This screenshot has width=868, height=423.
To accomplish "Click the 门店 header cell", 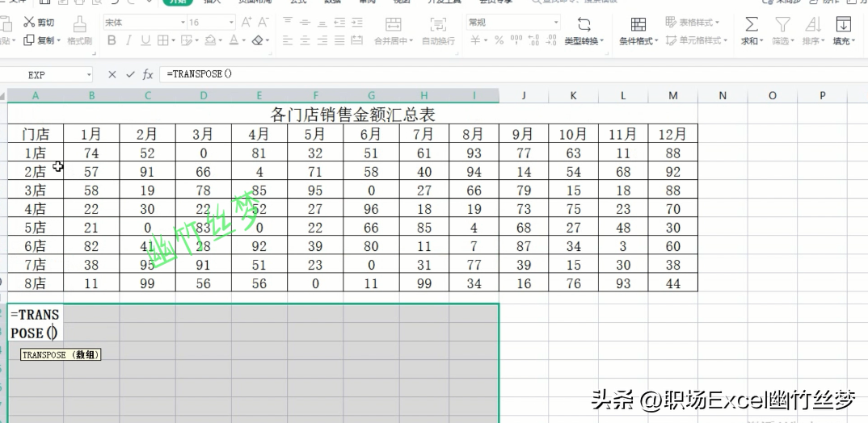I will click(x=36, y=134).
